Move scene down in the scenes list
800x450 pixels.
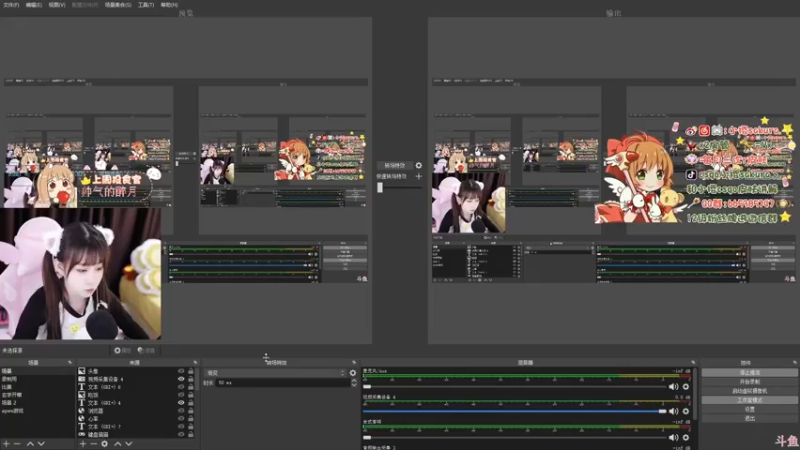[41, 444]
